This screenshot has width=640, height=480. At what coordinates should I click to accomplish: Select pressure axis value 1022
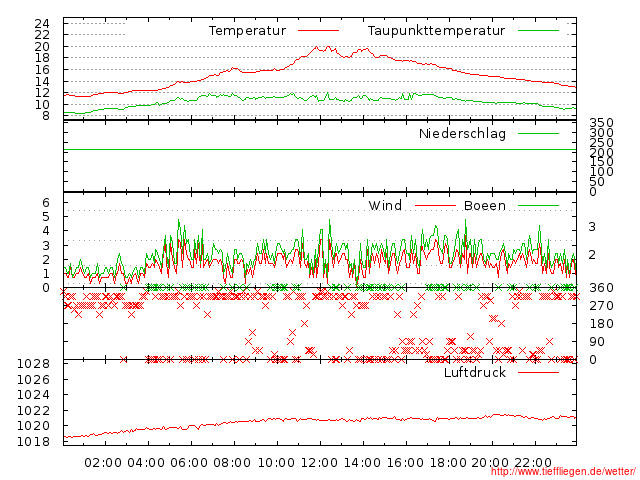[33, 411]
